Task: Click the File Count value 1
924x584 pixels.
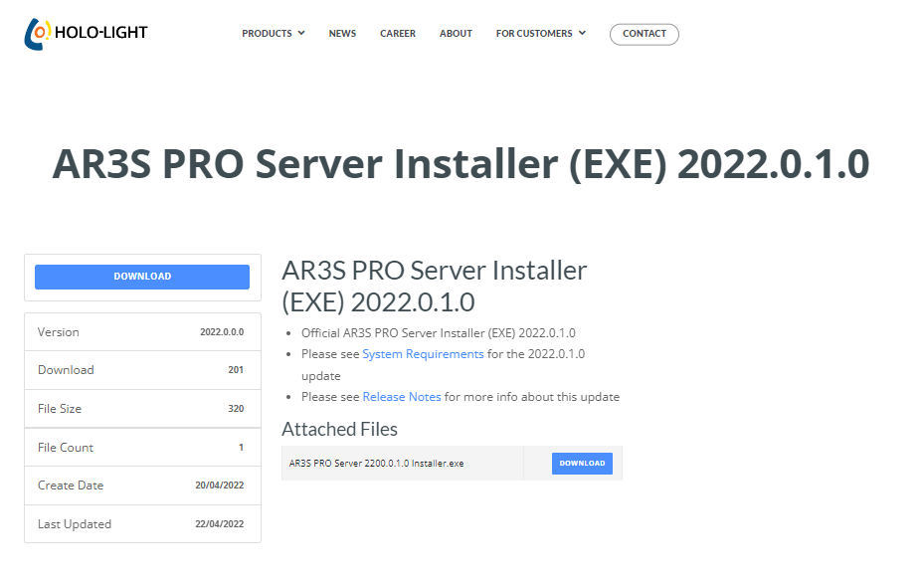Action: pyautogui.click(x=241, y=448)
